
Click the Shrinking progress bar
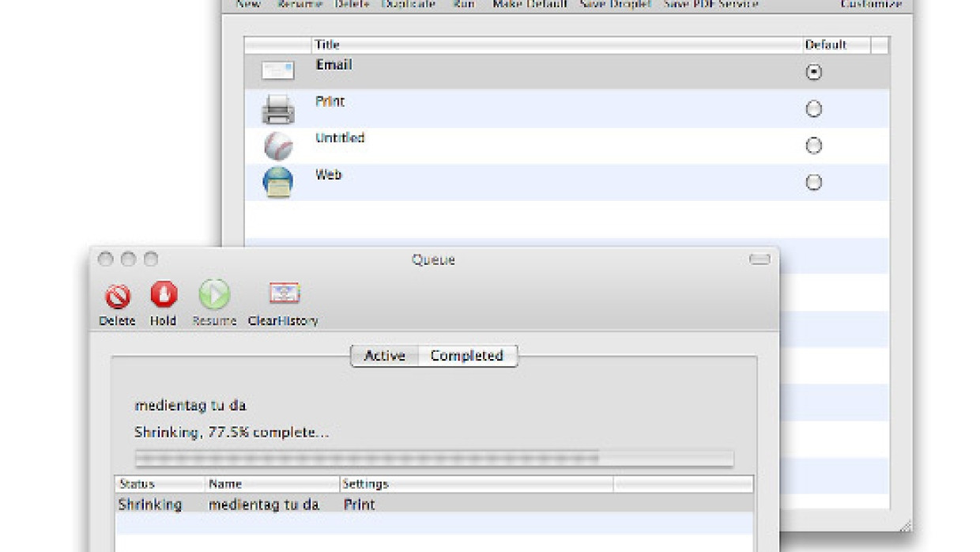pyautogui.click(x=434, y=458)
